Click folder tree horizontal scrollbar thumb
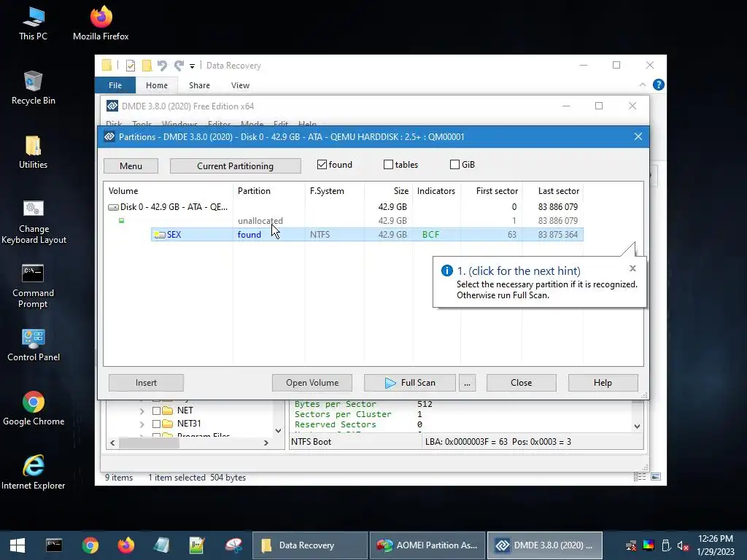747x560 pixels. coord(149,443)
